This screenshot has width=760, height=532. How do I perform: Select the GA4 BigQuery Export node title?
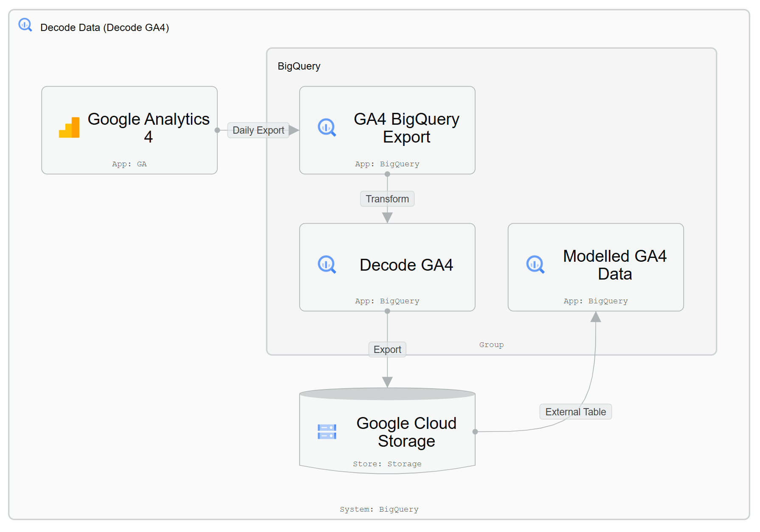click(406, 128)
